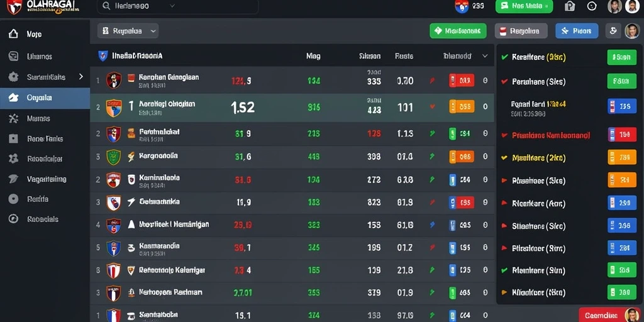
Task: Open the P icon in top bar
Action: pos(570,6)
